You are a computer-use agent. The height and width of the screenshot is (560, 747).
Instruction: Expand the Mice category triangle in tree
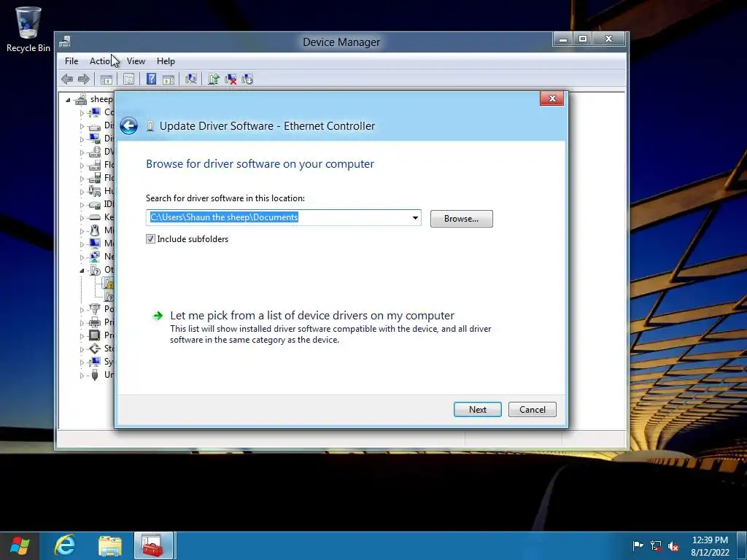coord(82,231)
